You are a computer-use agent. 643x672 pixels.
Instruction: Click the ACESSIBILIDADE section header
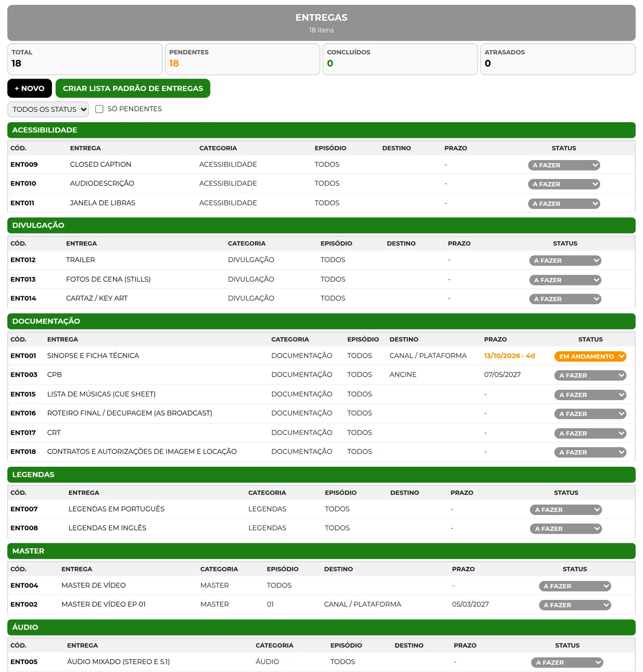click(321, 130)
